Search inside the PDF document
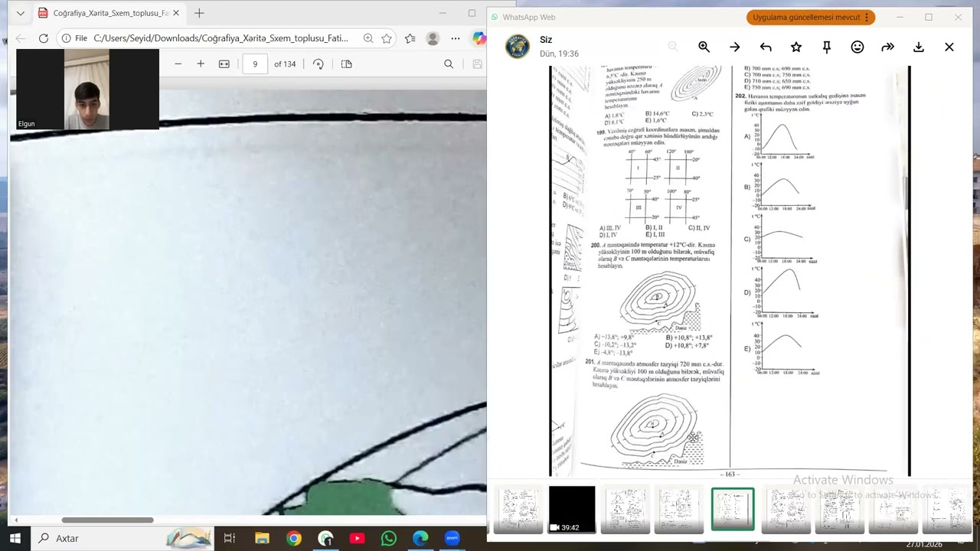This screenshot has height=551, width=980. [x=449, y=64]
